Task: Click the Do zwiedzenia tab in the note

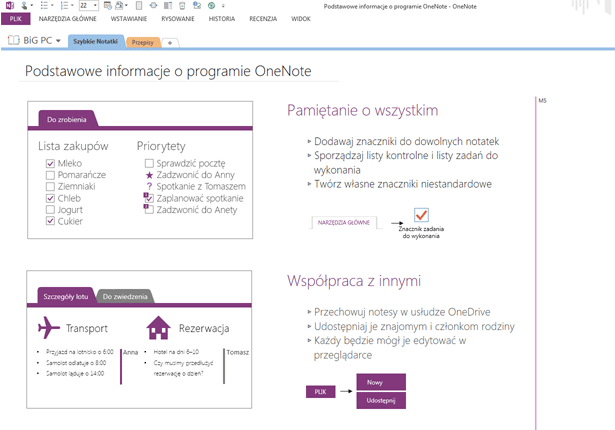Action: (125, 297)
